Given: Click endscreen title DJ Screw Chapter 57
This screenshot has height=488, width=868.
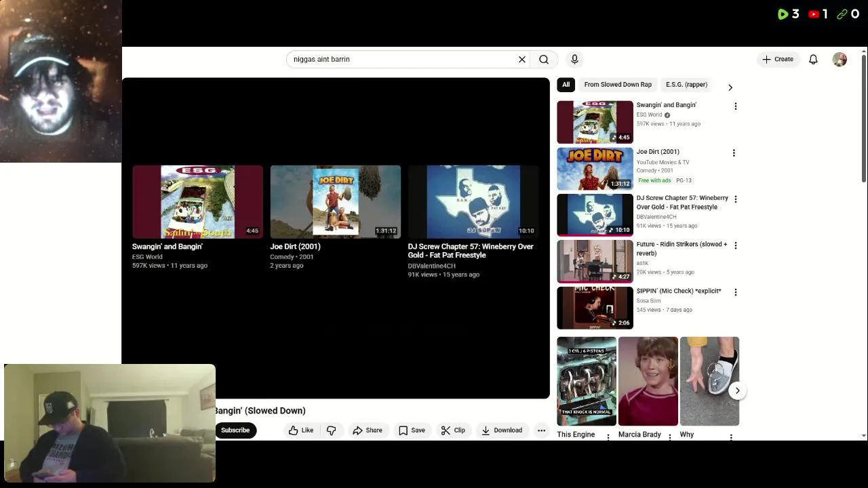Looking at the screenshot, I should [471, 251].
